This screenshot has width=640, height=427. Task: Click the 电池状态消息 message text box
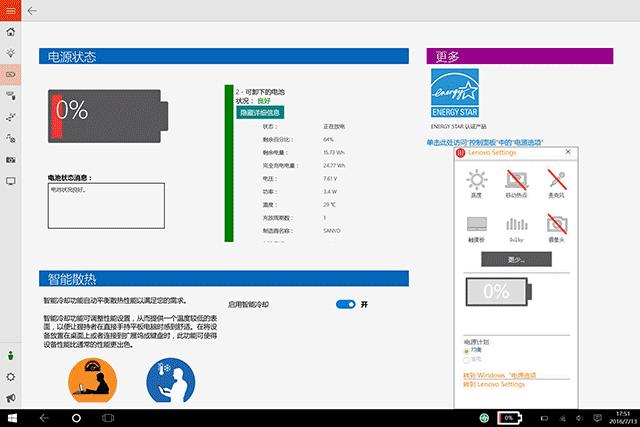point(106,206)
